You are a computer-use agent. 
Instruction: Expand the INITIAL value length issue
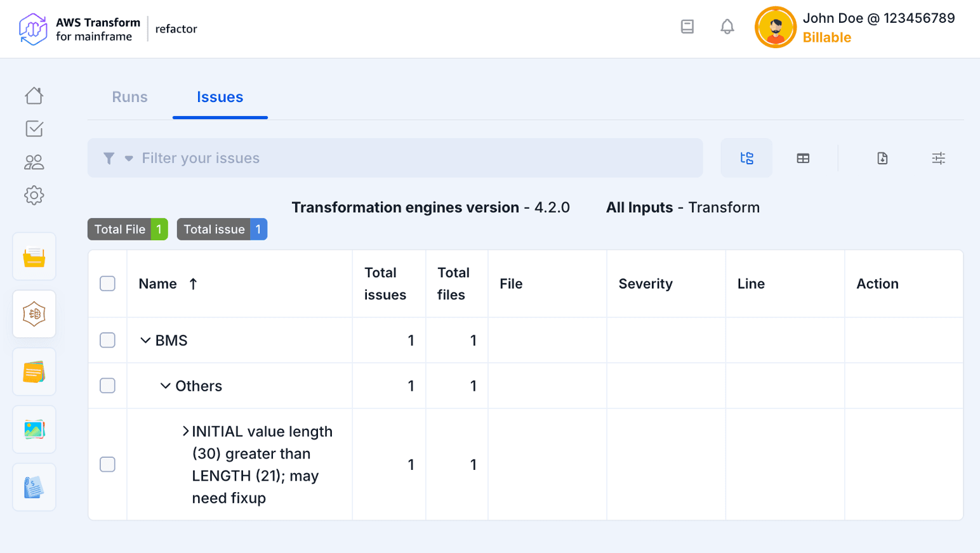(185, 432)
